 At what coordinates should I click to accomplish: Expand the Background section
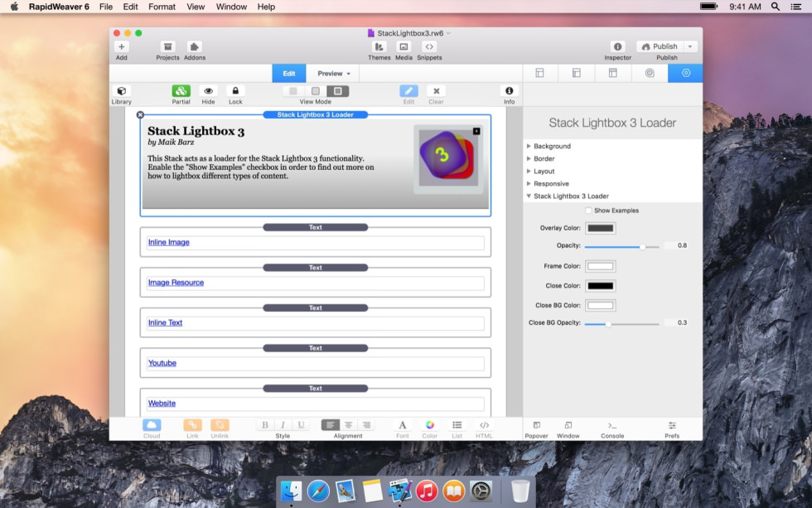point(529,146)
